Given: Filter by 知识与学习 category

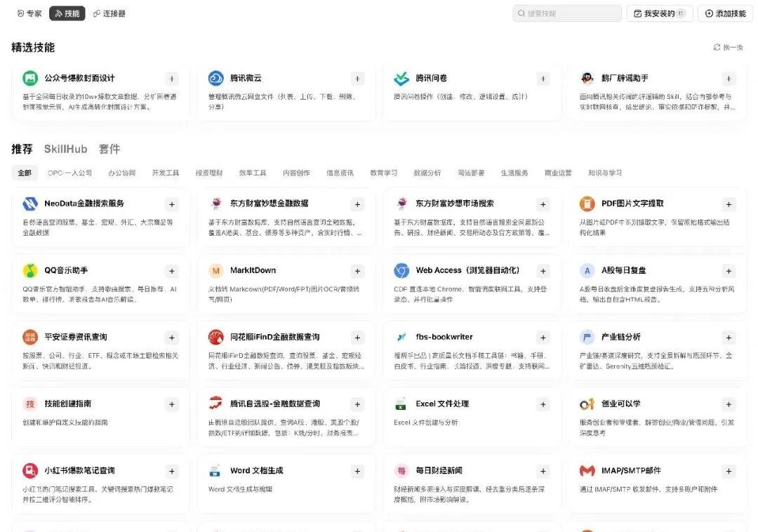Looking at the screenshot, I should coord(605,173).
